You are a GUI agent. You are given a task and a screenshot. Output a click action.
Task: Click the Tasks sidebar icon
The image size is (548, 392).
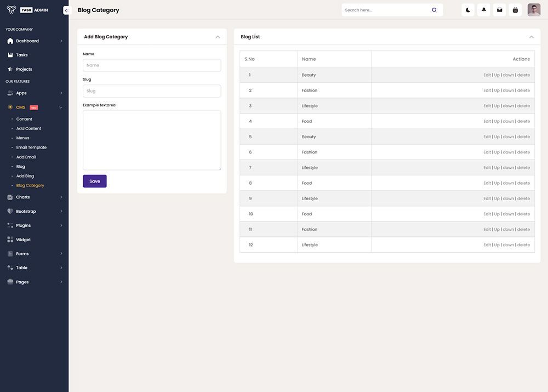coord(10,55)
